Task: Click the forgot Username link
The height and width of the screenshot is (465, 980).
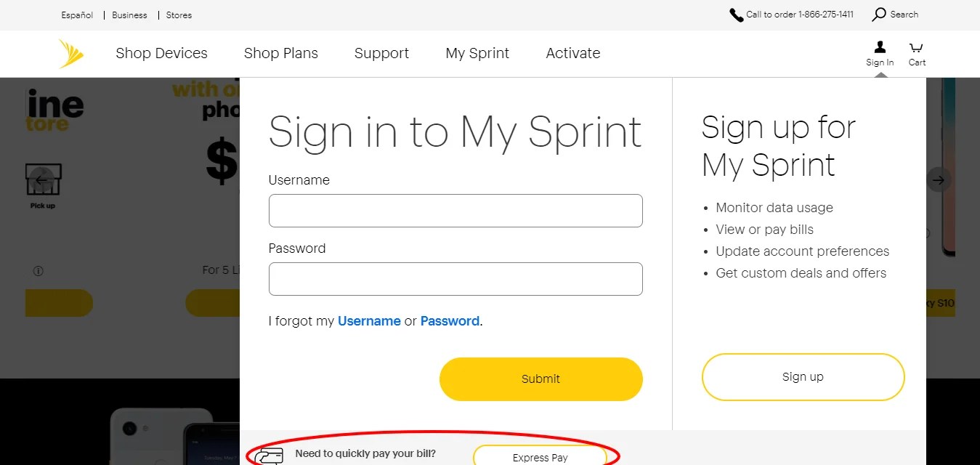Action: 369,320
